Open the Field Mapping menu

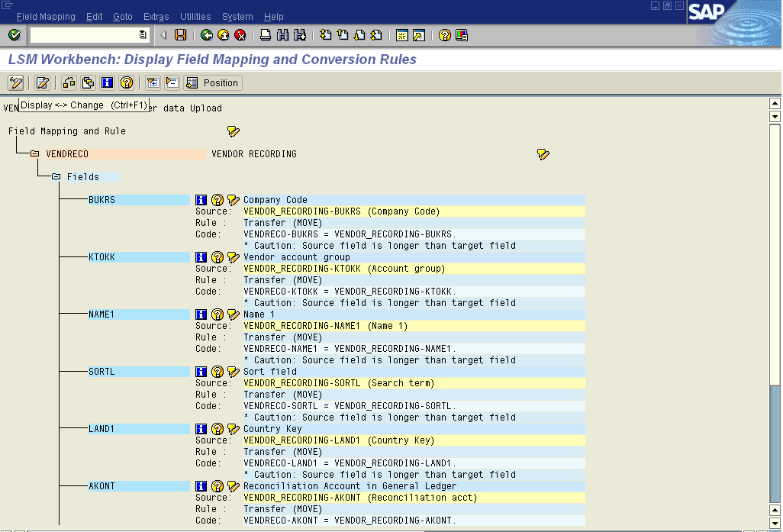click(x=46, y=16)
